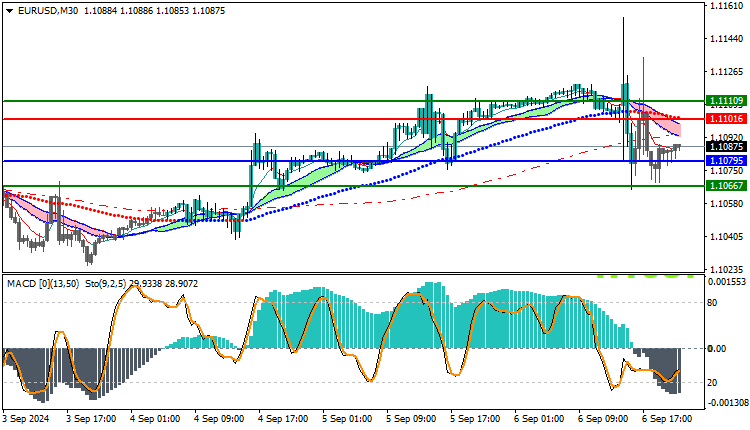Select the -0.001308 indicator scale value

click(726, 403)
